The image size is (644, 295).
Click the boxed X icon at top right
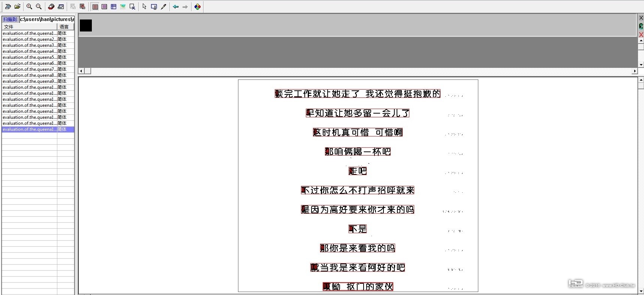coord(641,18)
